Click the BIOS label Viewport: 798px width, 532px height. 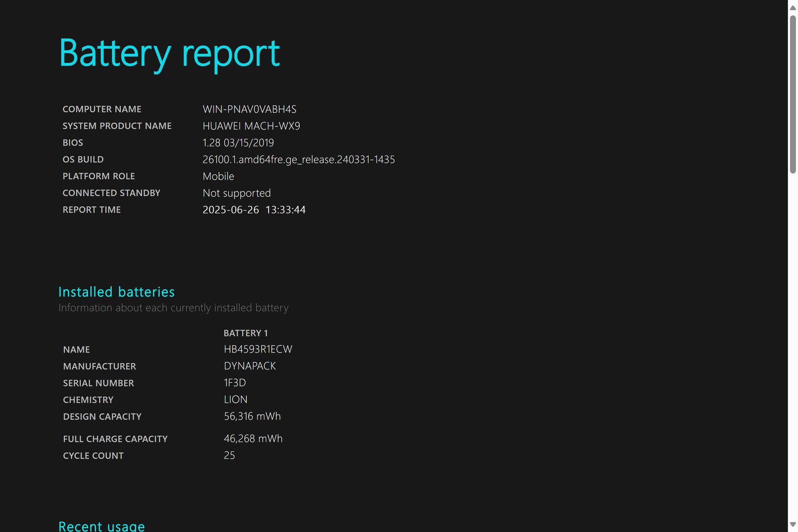coord(73,143)
